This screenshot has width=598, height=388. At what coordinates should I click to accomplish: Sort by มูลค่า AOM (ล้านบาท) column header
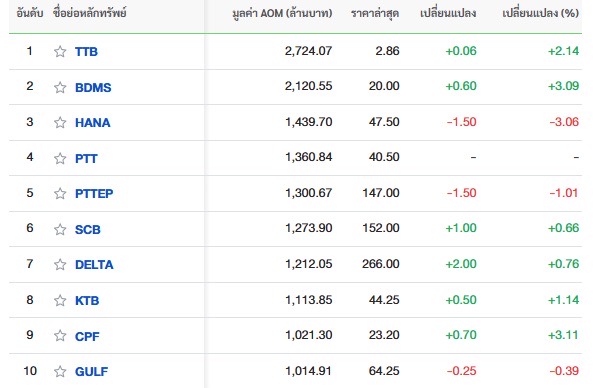click(282, 13)
